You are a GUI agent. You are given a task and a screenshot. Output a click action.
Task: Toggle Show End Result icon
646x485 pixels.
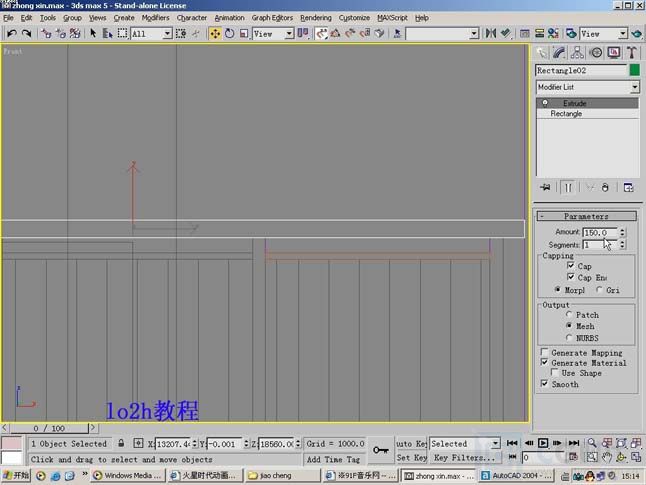pos(568,187)
